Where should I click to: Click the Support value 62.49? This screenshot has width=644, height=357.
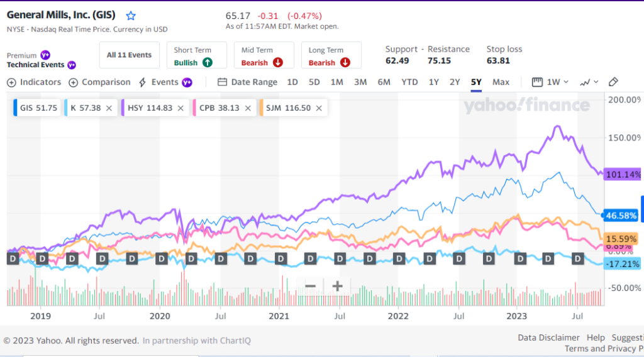[397, 61]
